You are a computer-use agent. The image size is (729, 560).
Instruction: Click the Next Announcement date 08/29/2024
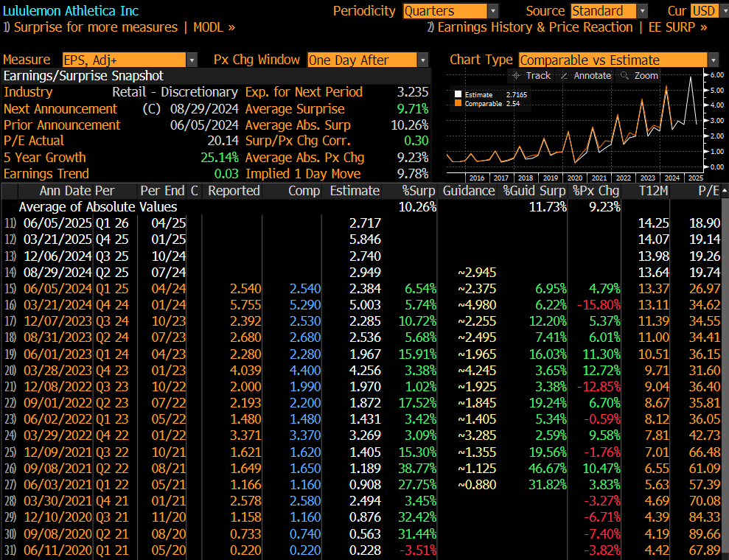204,109
